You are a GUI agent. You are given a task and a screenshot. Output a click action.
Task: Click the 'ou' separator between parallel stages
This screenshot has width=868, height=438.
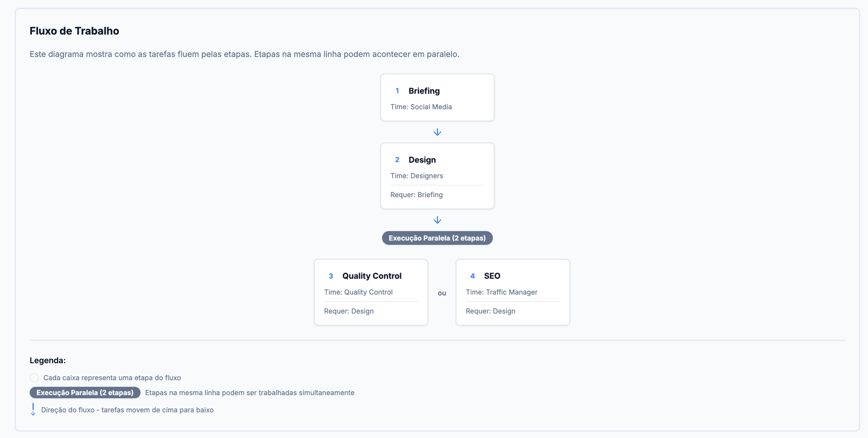click(x=442, y=293)
